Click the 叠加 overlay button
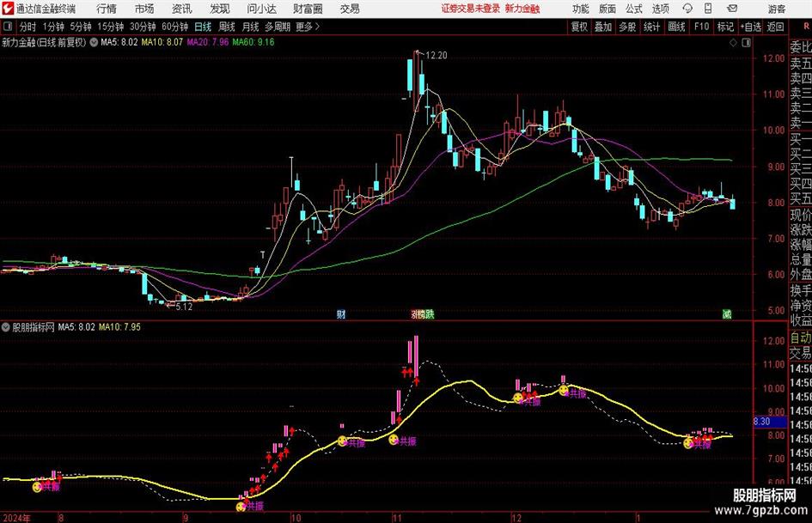This screenshot has height=523, width=812. coord(603,27)
